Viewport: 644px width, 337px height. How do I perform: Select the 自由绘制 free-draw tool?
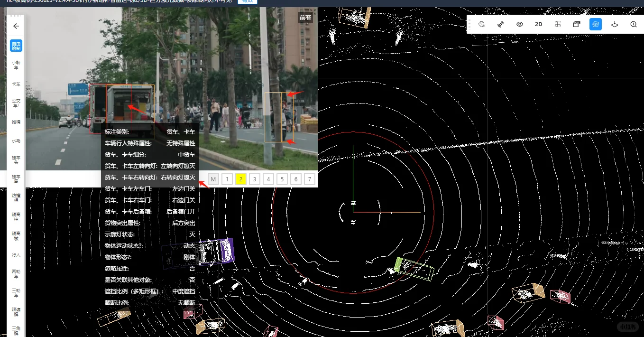pyautogui.click(x=16, y=46)
